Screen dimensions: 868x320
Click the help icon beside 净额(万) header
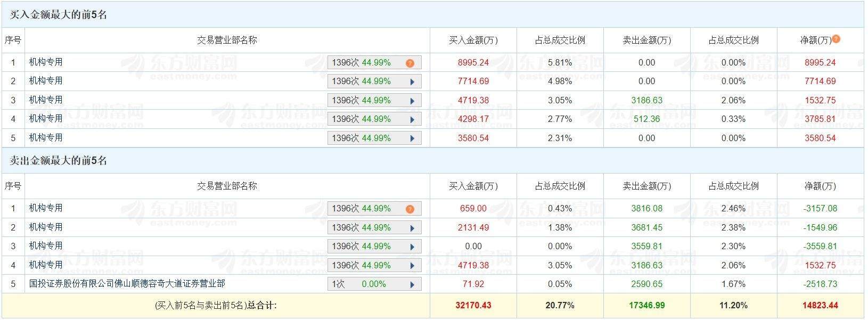pos(836,39)
